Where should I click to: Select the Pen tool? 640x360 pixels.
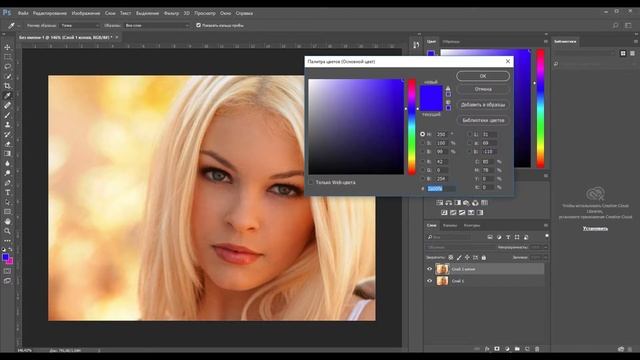pyautogui.click(x=7, y=183)
